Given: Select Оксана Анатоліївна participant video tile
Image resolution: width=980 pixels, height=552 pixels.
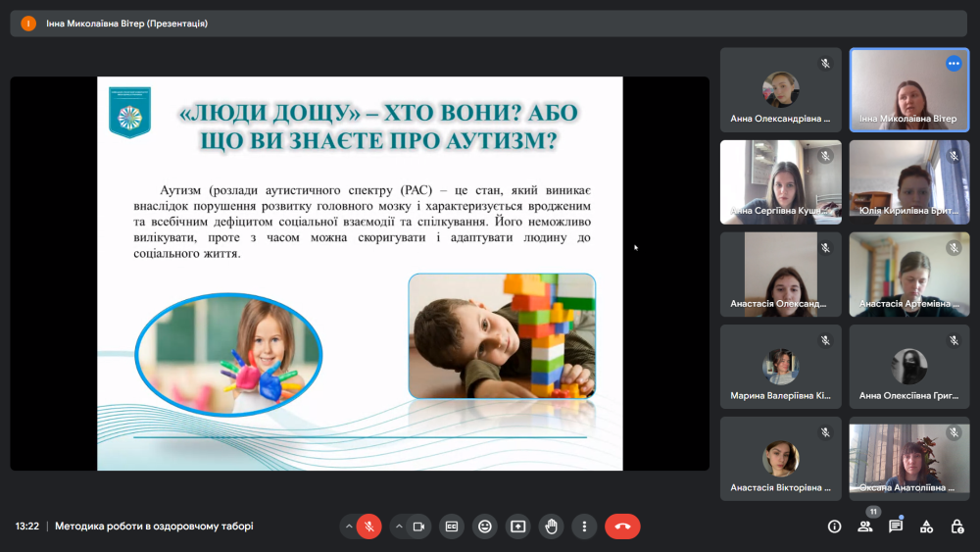Looking at the screenshot, I should [909, 457].
